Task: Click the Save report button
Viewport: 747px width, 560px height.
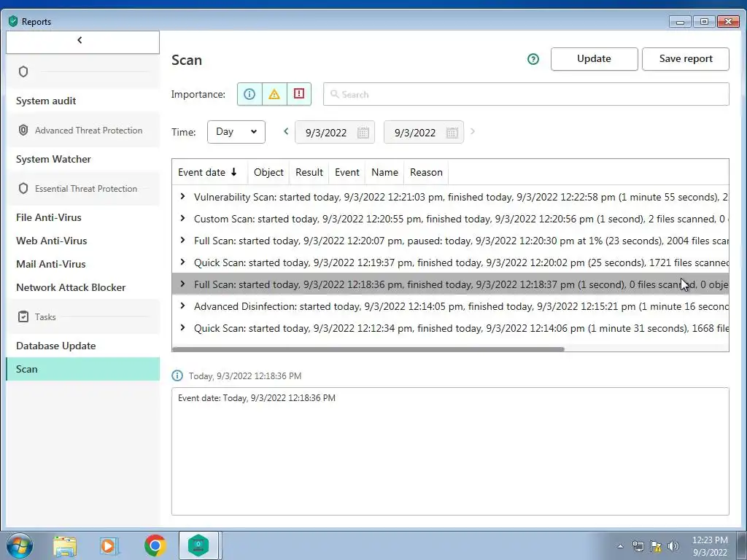Action: coord(686,59)
